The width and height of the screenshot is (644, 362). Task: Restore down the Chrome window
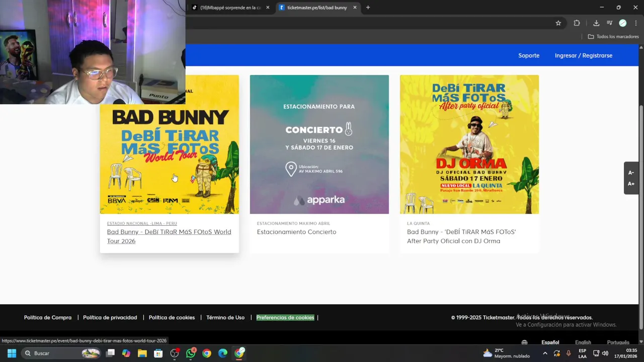point(618,8)
